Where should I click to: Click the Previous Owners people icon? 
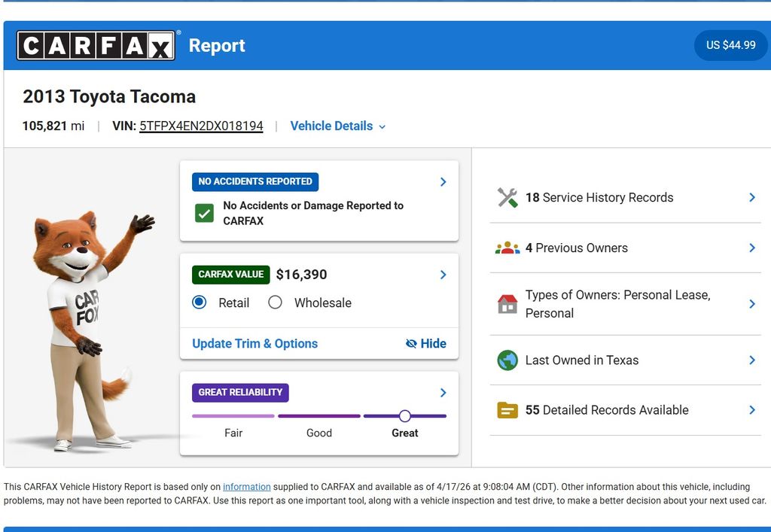pyautogui.click(x=507, y=248)
